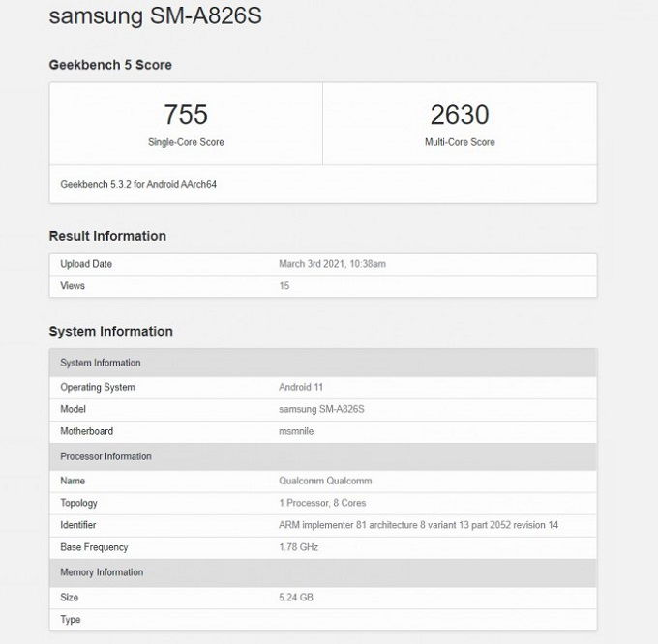Screen dimensions: 658x644
Task: Select the single-core score value 755
Action: click(x=186, y=114)
